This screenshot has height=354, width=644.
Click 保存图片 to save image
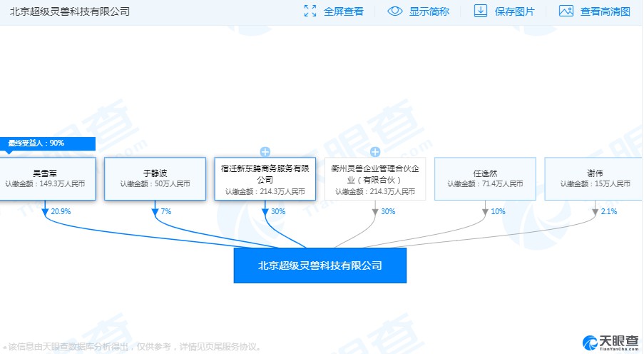click(514, 11)
